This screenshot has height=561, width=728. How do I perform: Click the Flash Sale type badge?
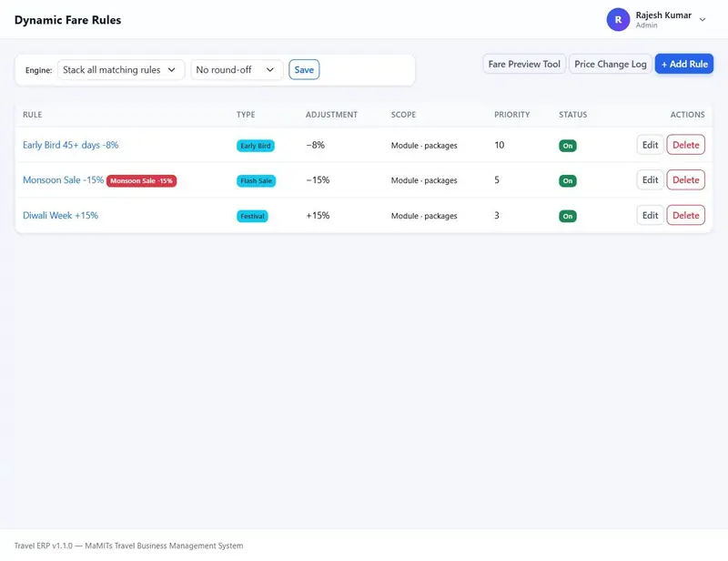[x=256, y=181]
